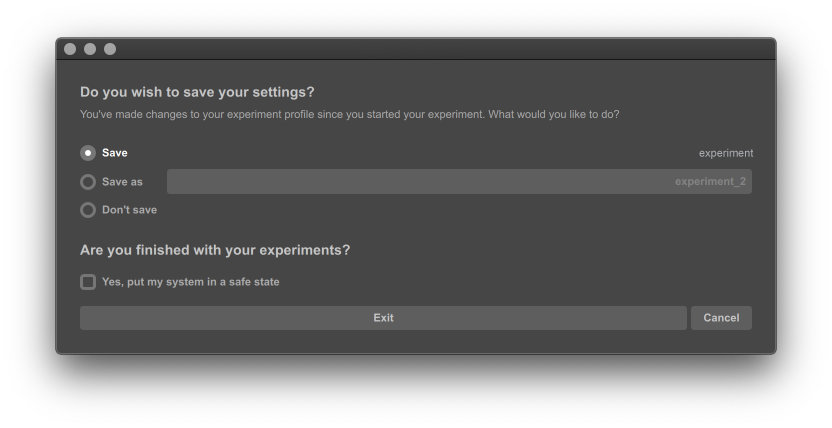832x428 pixels.
Task: Enable the safe state checkbox
Action: coord(88,282)
